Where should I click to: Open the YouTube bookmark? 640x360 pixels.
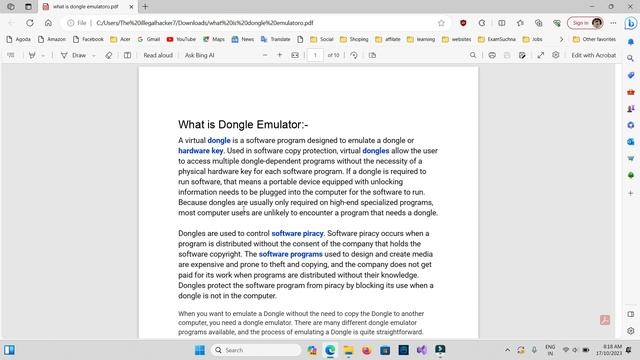tap(181, 39)
